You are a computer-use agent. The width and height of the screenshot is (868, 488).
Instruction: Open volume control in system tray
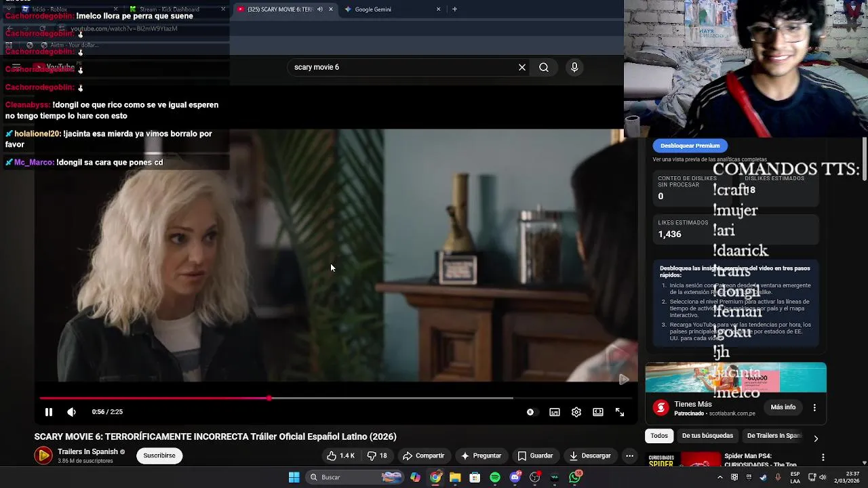[823, 477]
